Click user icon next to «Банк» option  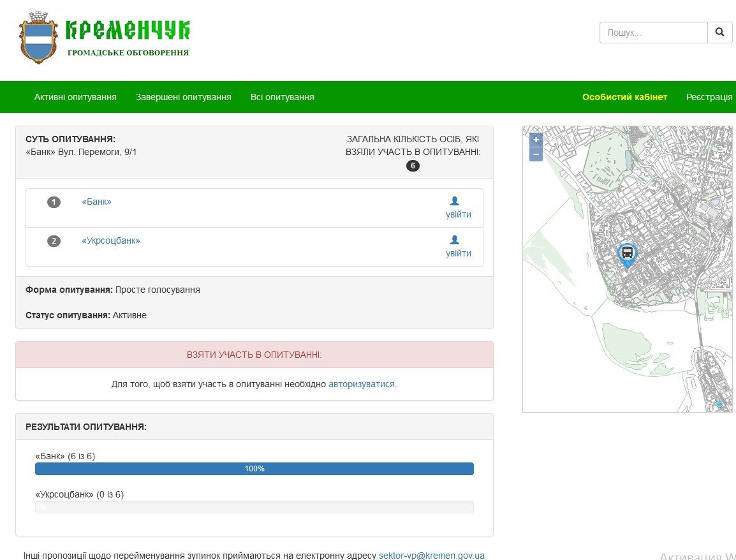[455, 201]
